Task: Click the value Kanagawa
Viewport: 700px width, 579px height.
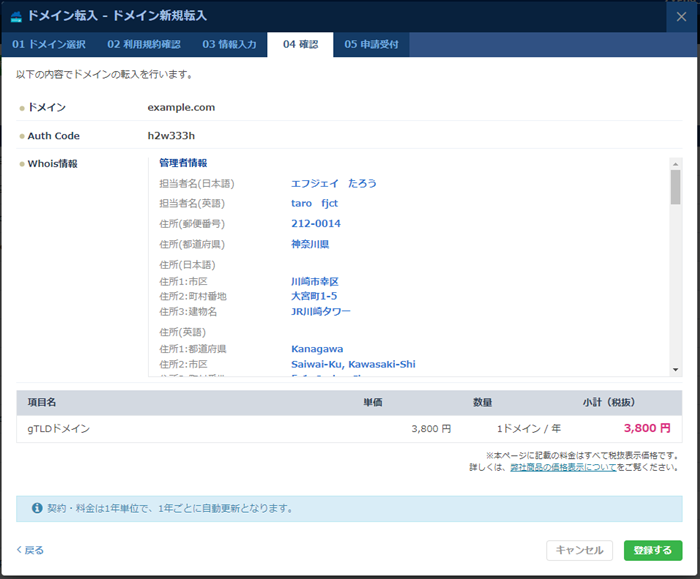Action: pyautogui.click(x=317, y=349)
